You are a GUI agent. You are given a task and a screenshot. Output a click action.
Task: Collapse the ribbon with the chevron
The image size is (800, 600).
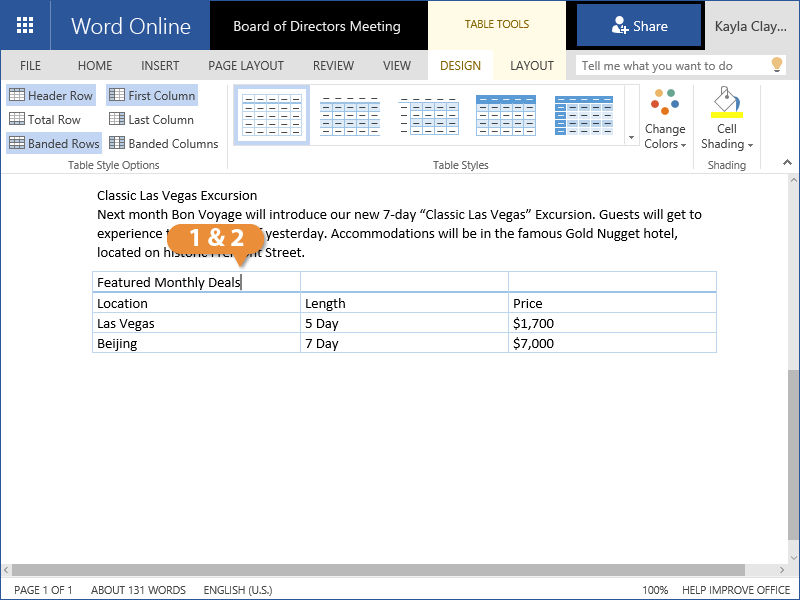(x=787, y=162)
